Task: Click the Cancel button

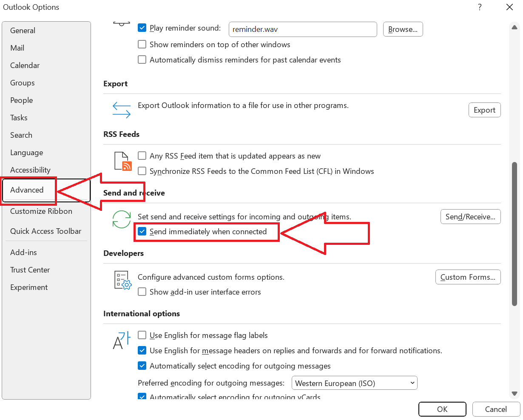Action: [x=496, y=409]
